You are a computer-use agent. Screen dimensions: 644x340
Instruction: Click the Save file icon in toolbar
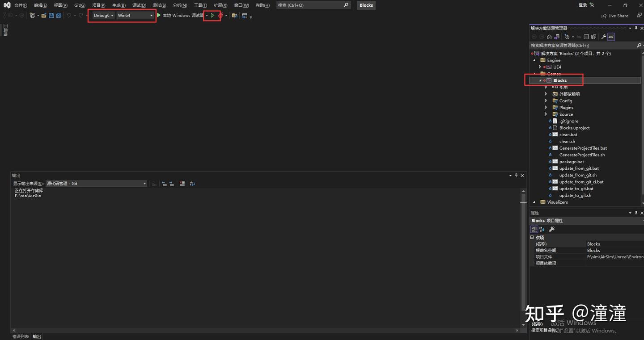coord(51,16)
